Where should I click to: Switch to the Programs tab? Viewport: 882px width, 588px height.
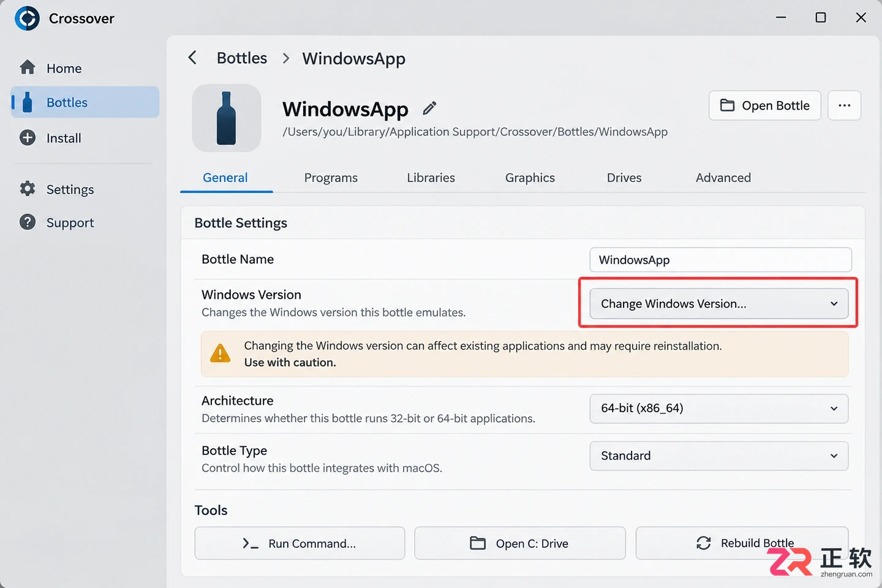click(x=331, y=178)
